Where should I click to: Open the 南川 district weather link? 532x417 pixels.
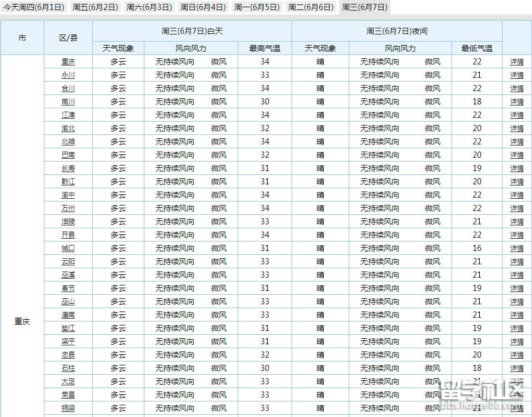(x=68, y=102)
